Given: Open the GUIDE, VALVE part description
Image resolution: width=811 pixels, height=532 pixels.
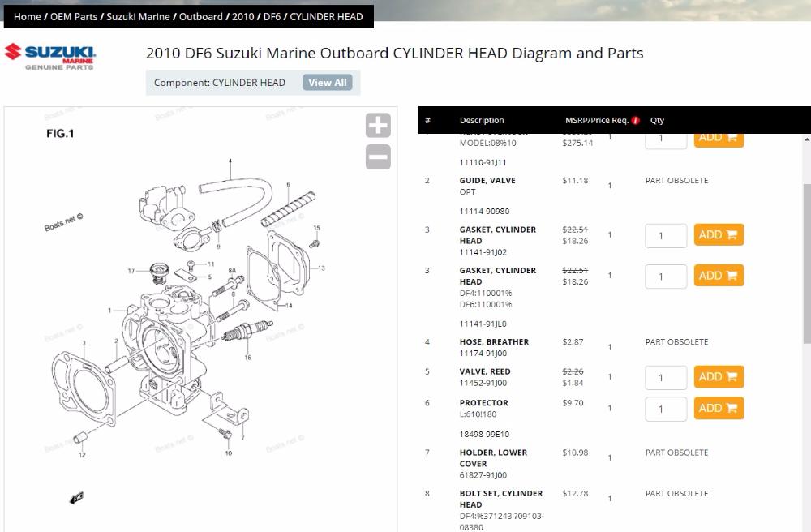Looking at the screenshot, I should coord(487,181).
